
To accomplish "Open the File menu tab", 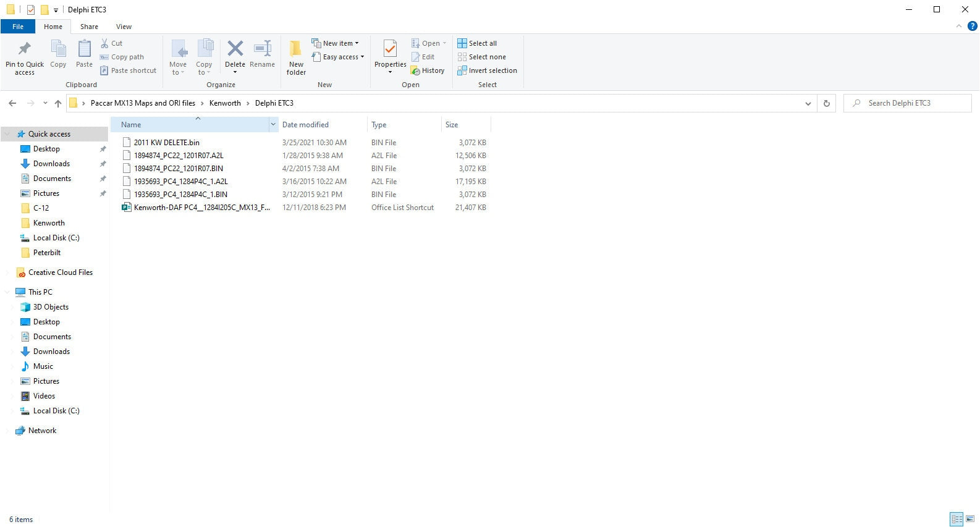I will pyautogui.click(x=18, y=27).
